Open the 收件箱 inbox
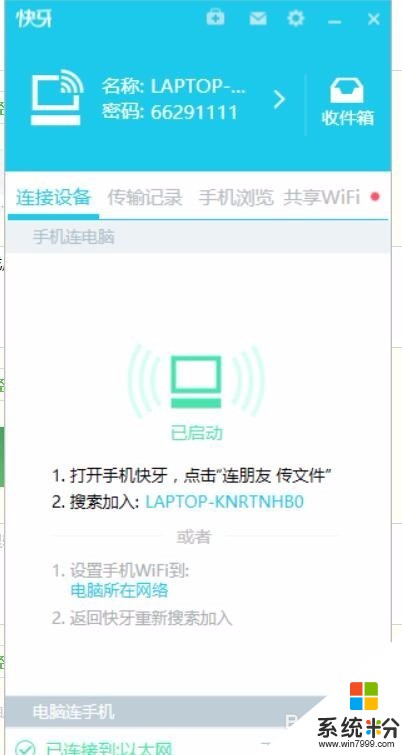Screen dimensions: 402x755 (x=347, y=102)
